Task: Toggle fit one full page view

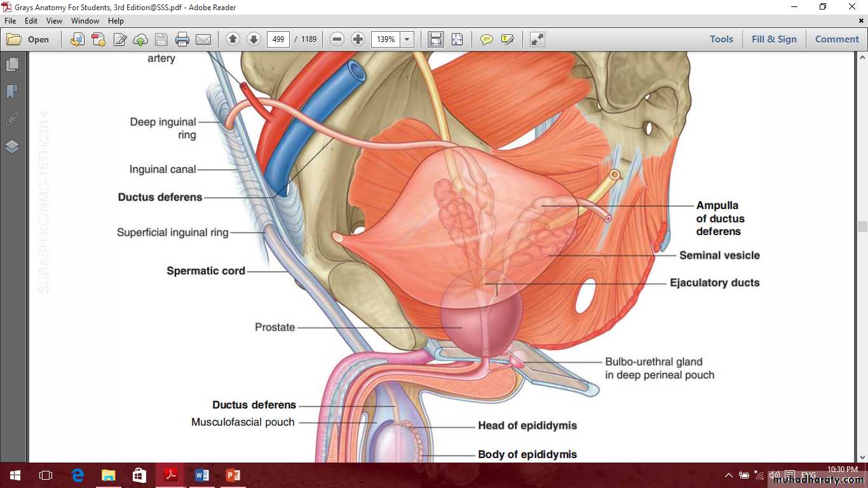Action: click(457, 39)
